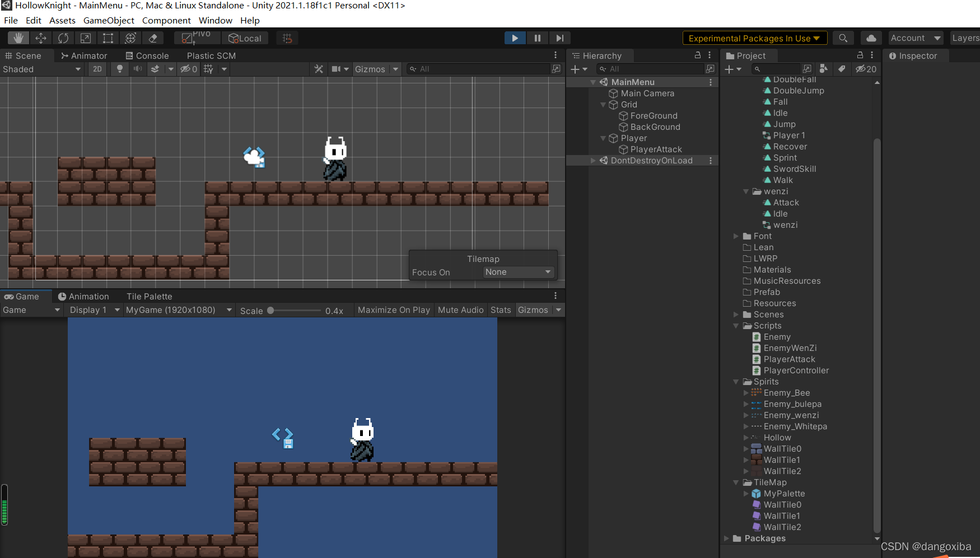Viewport: 980px width, 558px height.
Task: Click the Step frame button
Action: click(x=559, y=38)
